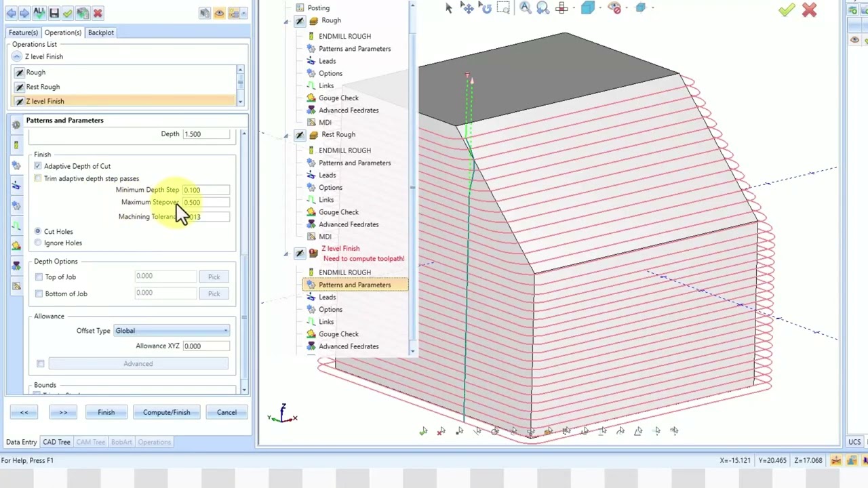Switch to the Feature(s) tab
Viewport: 868px width, 488px height.
(23, 33)
